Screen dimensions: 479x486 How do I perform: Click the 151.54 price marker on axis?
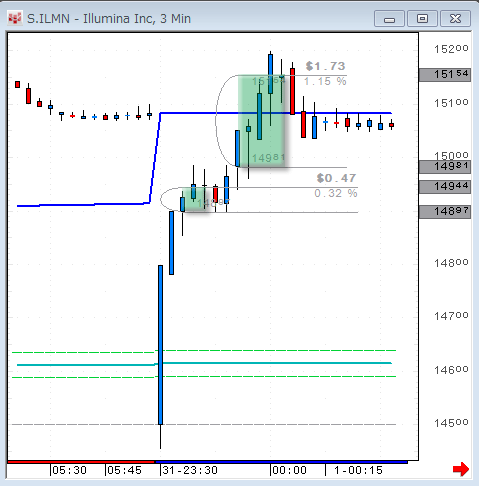(x=445, y=75)
